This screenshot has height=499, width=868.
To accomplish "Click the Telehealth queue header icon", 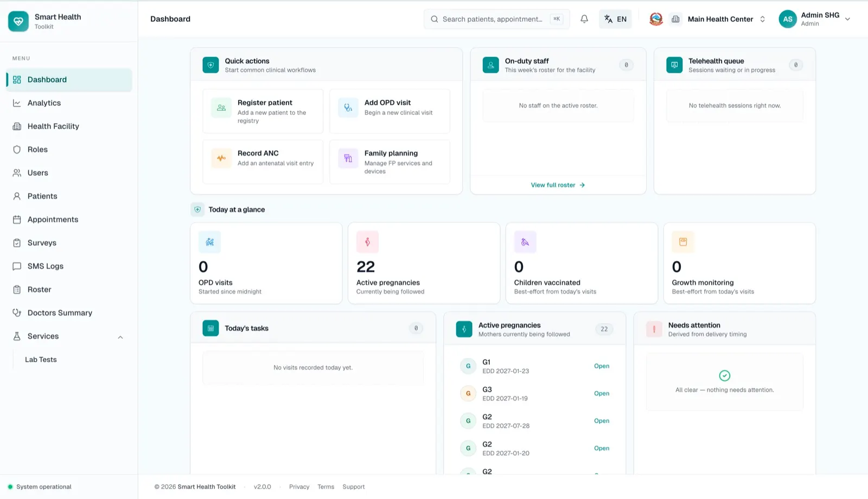I will 674,65.
